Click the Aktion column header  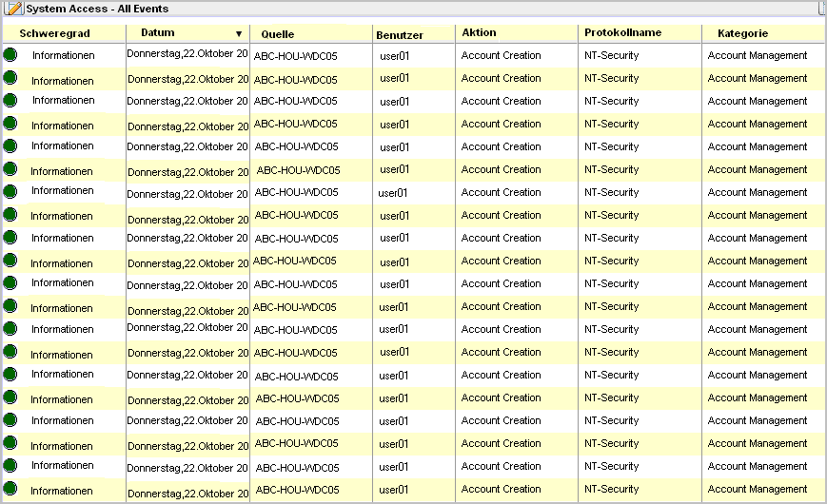[x=479, y=33]
